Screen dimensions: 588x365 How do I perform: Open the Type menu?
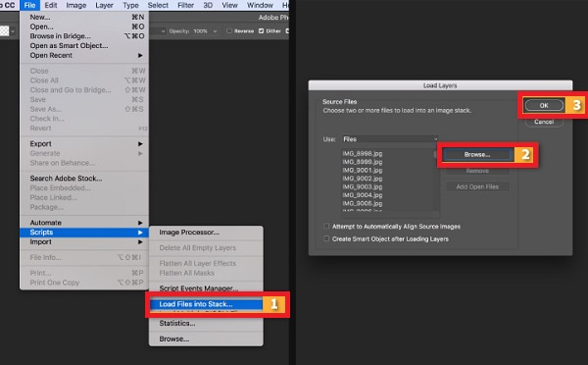coord(130,5)
